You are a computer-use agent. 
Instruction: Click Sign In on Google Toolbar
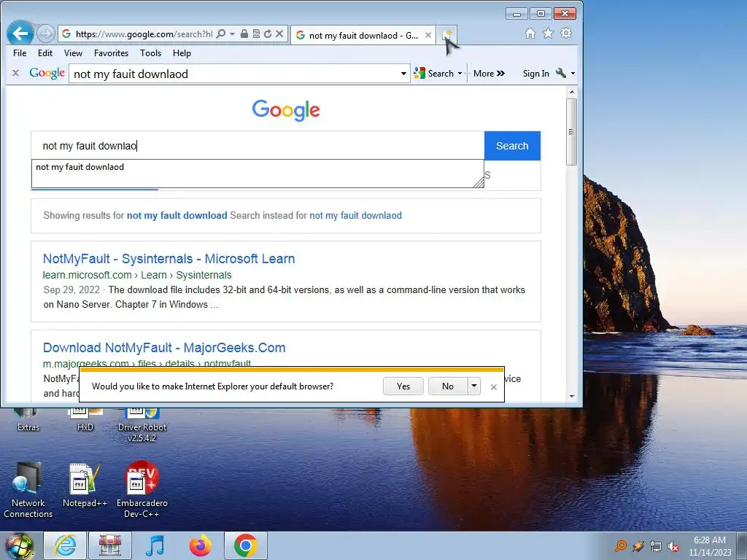tap(535, 74)
